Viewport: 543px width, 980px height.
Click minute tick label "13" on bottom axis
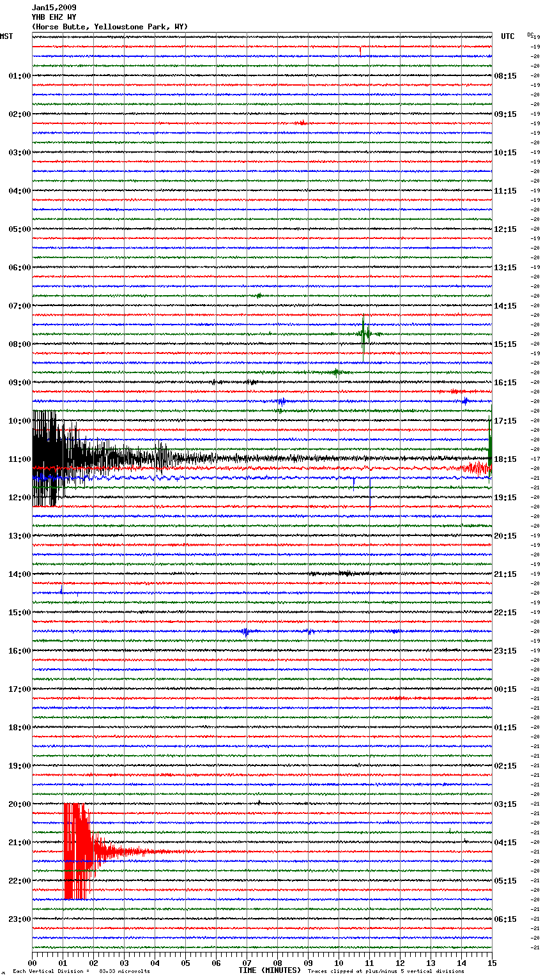tap(431, 963)
